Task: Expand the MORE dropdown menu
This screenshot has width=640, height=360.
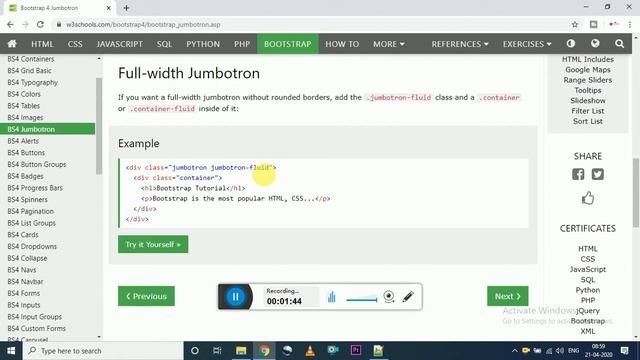Action: 389,44
